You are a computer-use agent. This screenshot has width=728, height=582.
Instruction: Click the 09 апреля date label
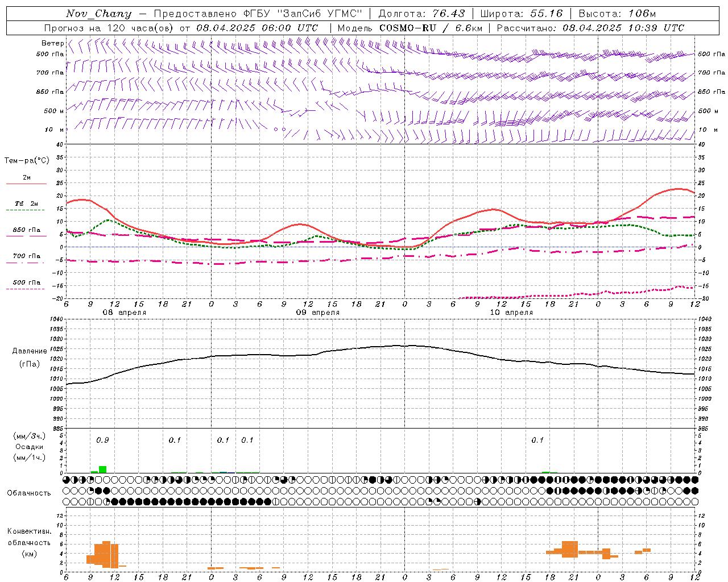317,313
